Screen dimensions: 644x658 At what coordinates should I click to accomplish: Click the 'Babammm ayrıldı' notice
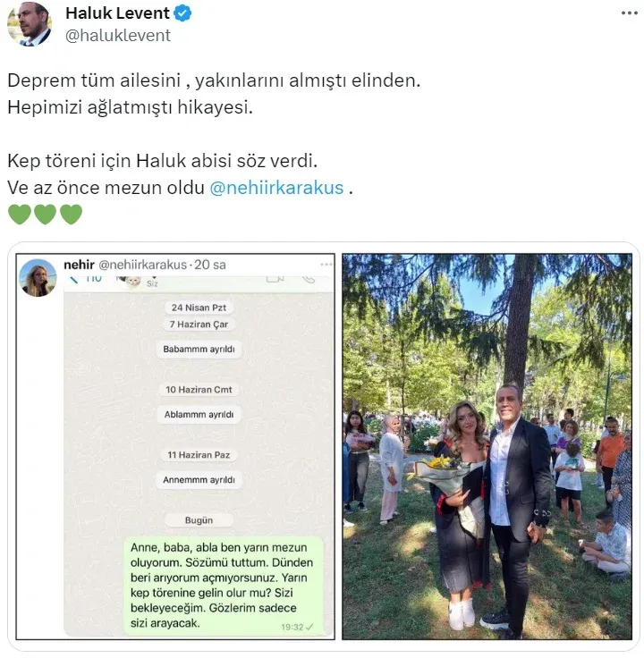[199, 350]
